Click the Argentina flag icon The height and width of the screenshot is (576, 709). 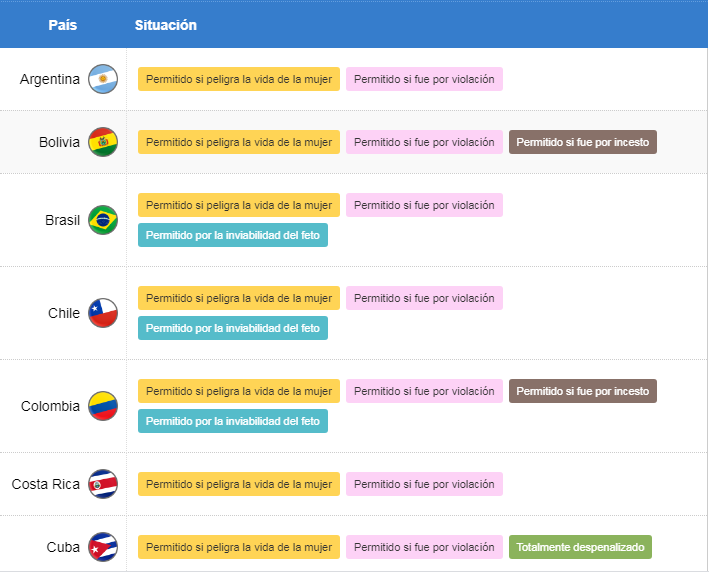click(x=103, y=79)
